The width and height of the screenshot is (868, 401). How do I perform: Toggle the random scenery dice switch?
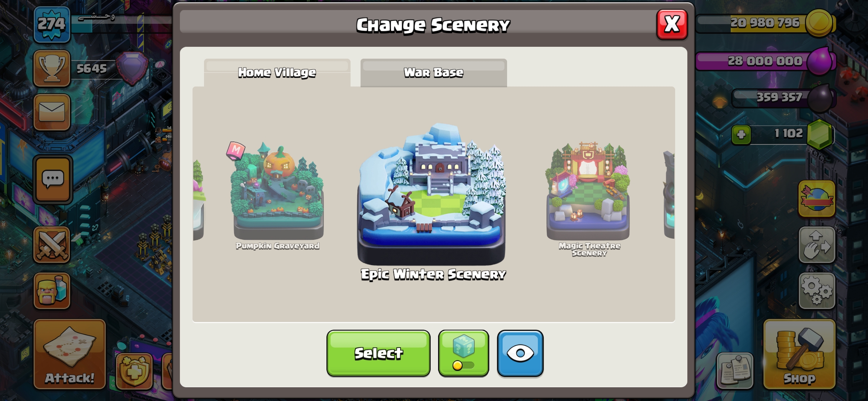tap(463, 353)
